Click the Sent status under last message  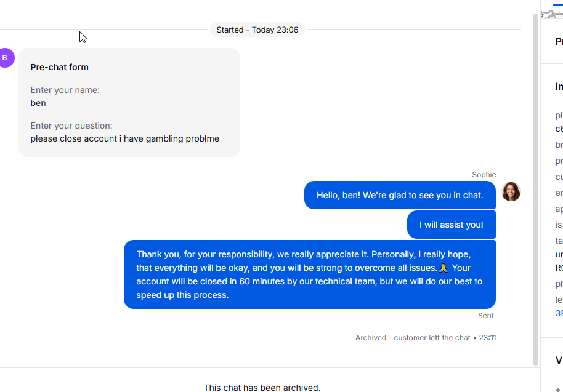485,316
